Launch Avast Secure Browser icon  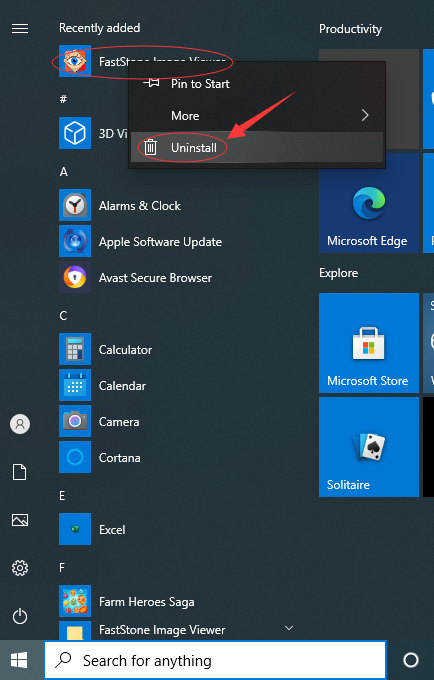coord(75,277)
